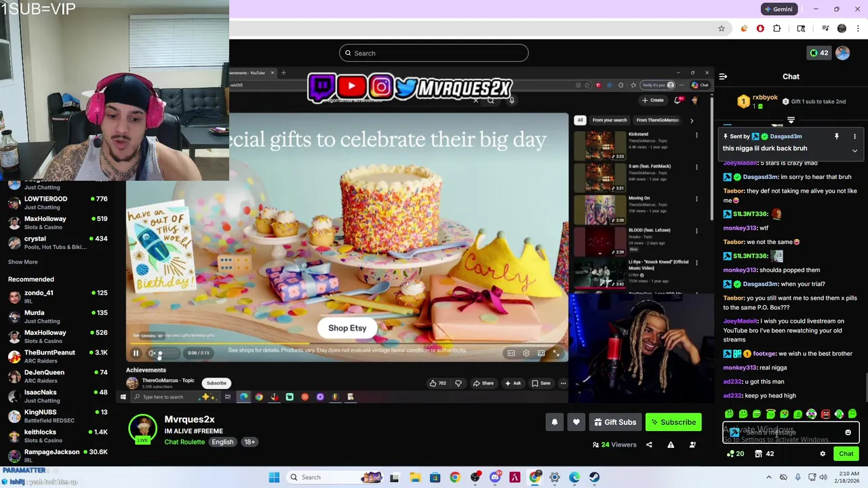
Task: Open the Chat Roulette category link
Action: click(184, 442)
